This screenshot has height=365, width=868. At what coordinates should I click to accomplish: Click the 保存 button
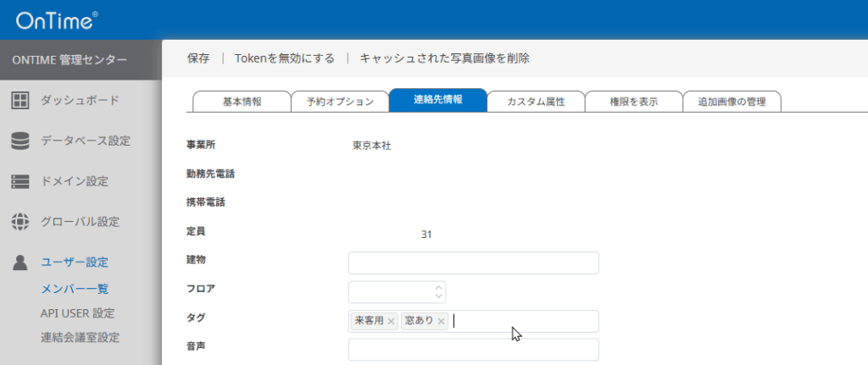(x=198, y=58)
